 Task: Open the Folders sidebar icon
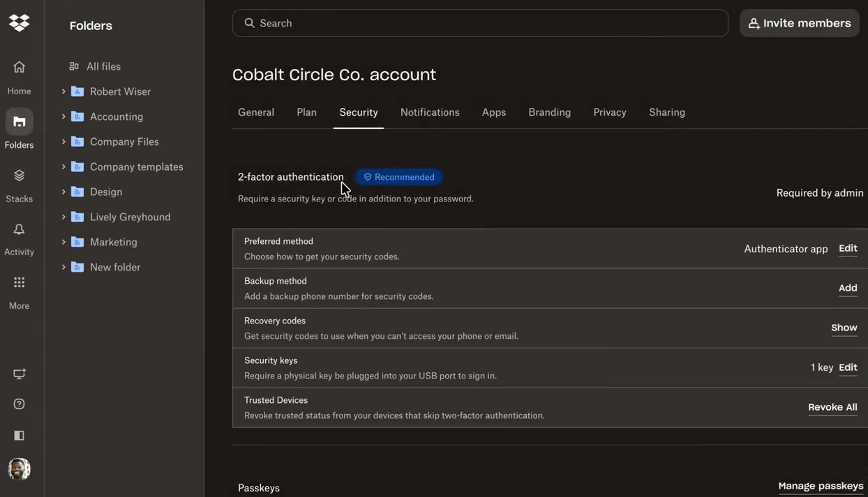coord(19,122)
